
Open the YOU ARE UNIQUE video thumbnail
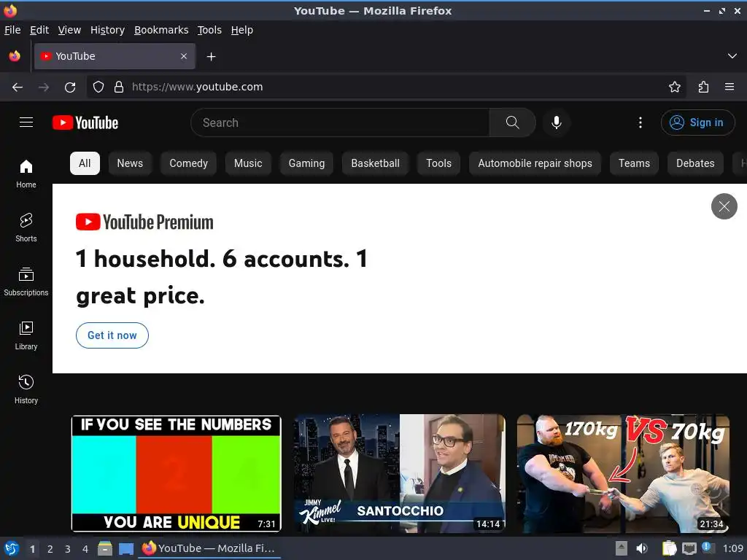(x=177, y=473)
